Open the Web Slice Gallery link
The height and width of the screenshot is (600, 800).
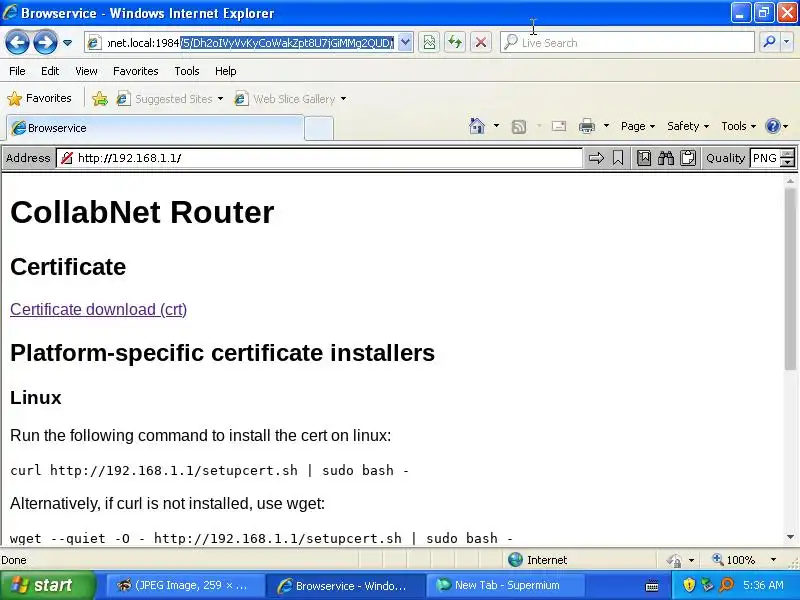pos(290,98)
